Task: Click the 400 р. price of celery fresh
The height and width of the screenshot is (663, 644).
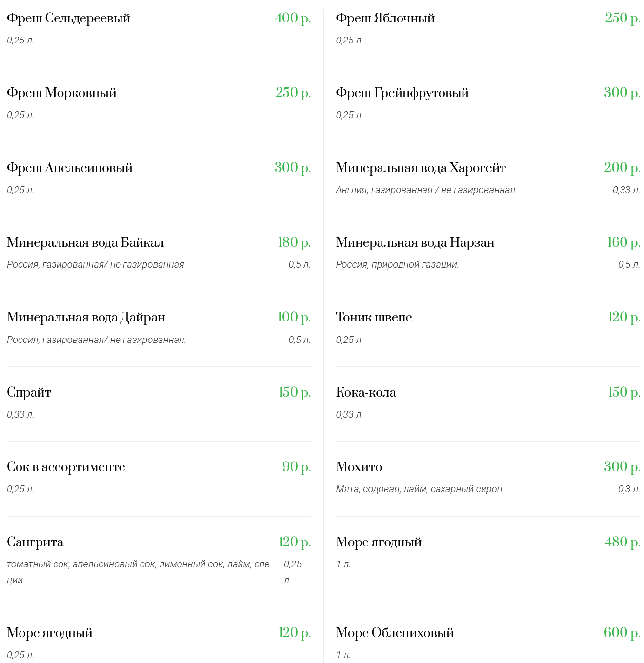Action: (x=293, y=18)
